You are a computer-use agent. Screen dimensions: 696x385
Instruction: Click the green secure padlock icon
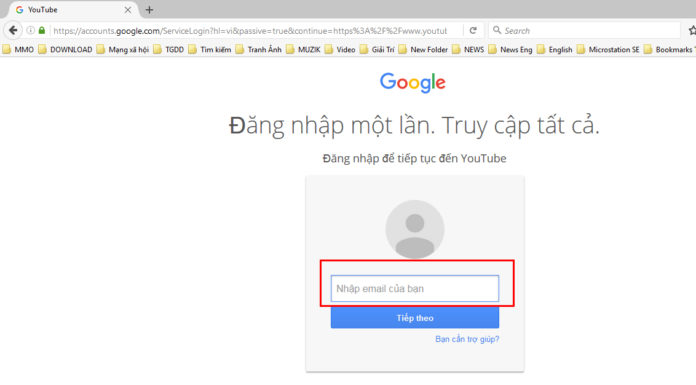(42, 30)
